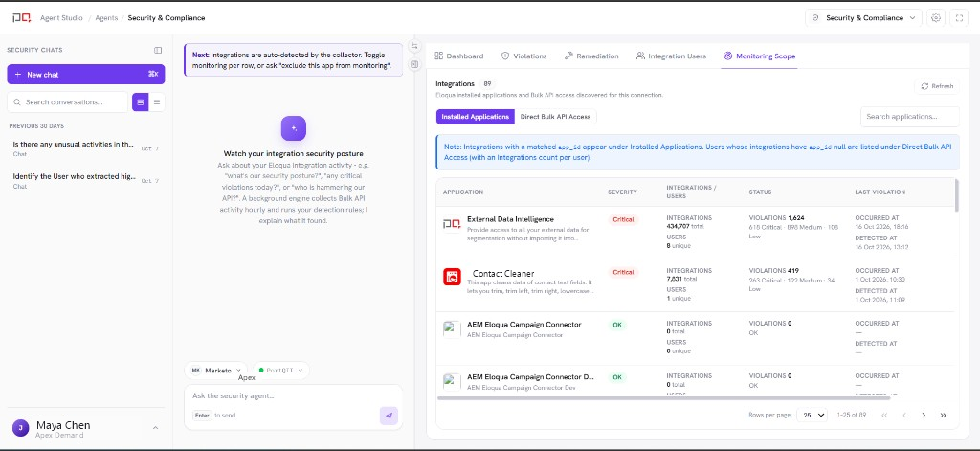Switch conversations to card view
Screen dimensions: 980x451
tap(141, 101)
